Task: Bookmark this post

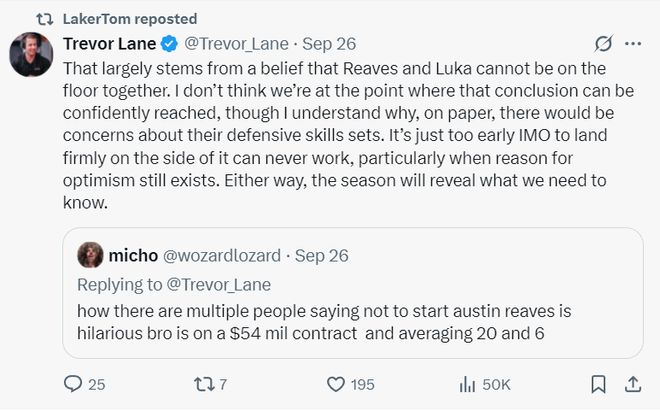Action: (598, 384)
